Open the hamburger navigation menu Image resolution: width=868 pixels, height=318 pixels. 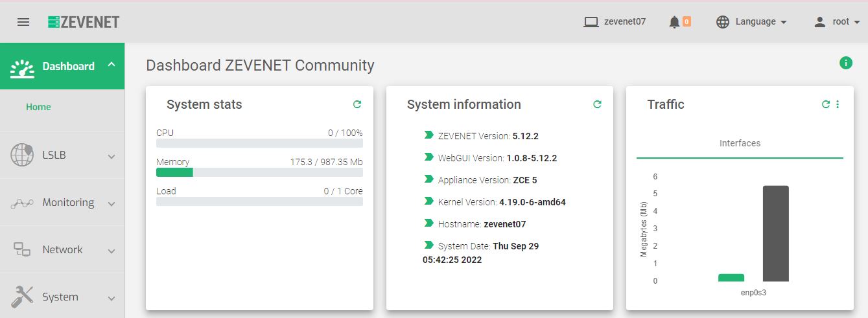23,22
